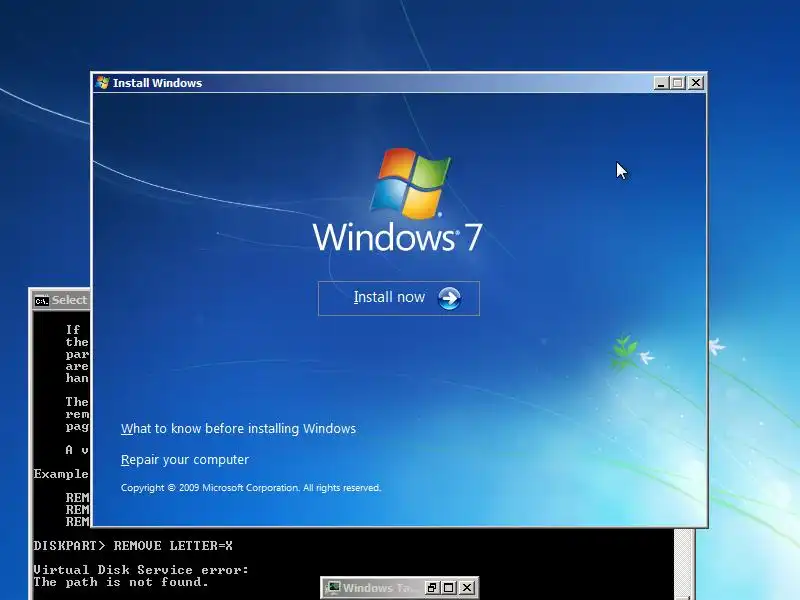
Task: Click the DISKPART> REMOVE LETTER=X line
Action: coord(133,545)
